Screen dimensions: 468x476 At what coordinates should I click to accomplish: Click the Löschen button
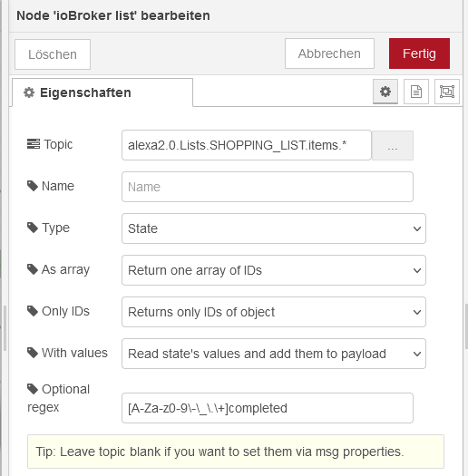click(x=53, y=54)
